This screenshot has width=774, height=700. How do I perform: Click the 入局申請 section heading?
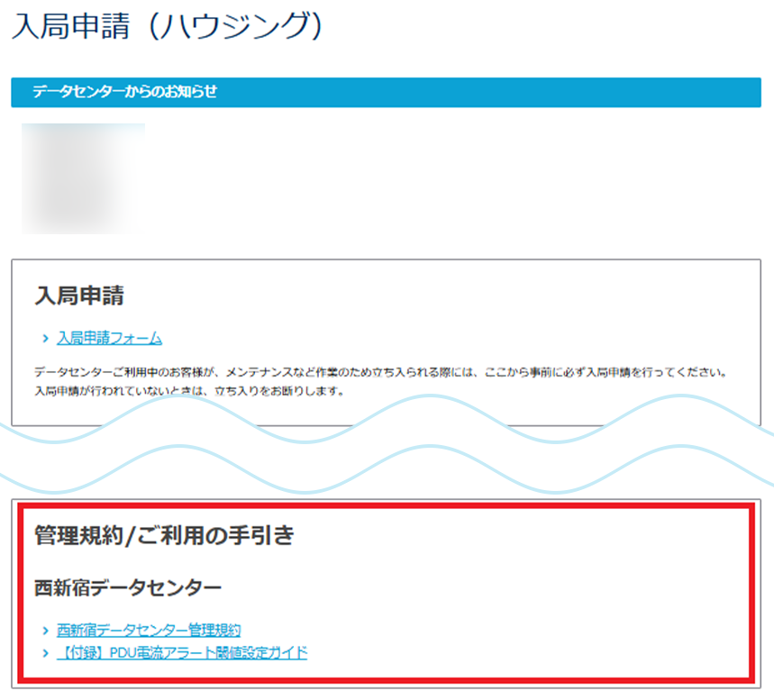click(79, 295)
